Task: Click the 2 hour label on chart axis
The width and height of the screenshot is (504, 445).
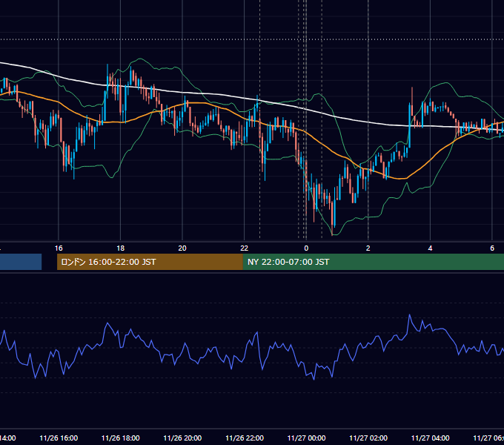Action: tap(368, 248)
